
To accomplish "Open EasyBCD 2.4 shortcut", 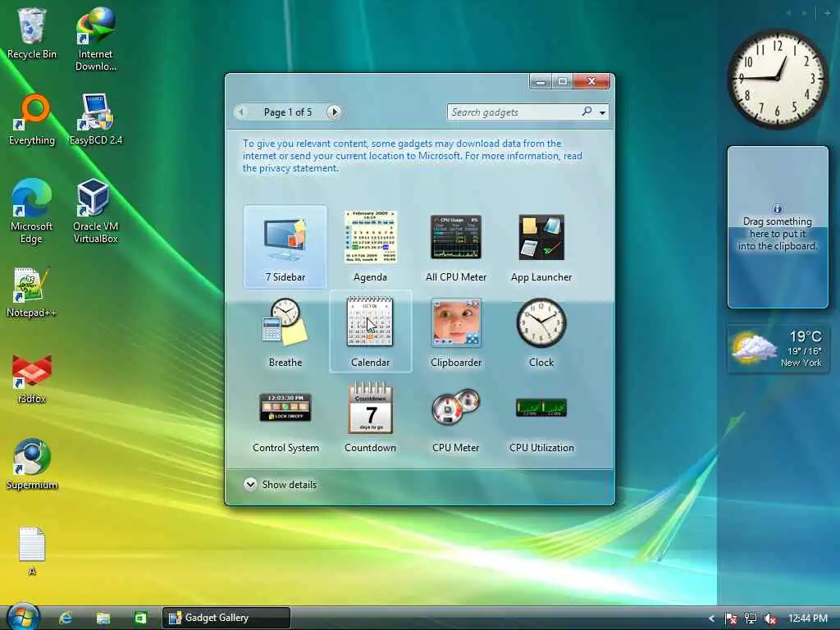I will coord(96,120).
